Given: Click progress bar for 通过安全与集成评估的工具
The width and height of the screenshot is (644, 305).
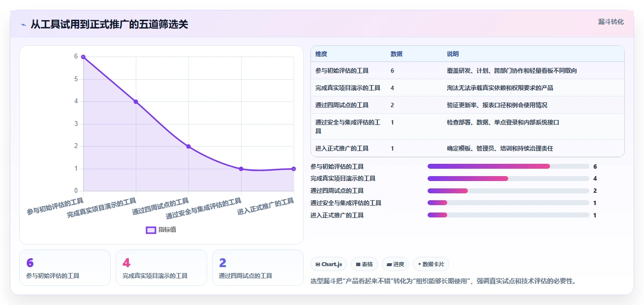Looking at the screenshot, I should (508, 203).
